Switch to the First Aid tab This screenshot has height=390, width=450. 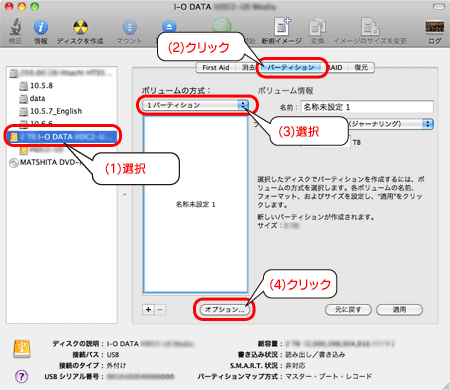[x=216, y=67]
